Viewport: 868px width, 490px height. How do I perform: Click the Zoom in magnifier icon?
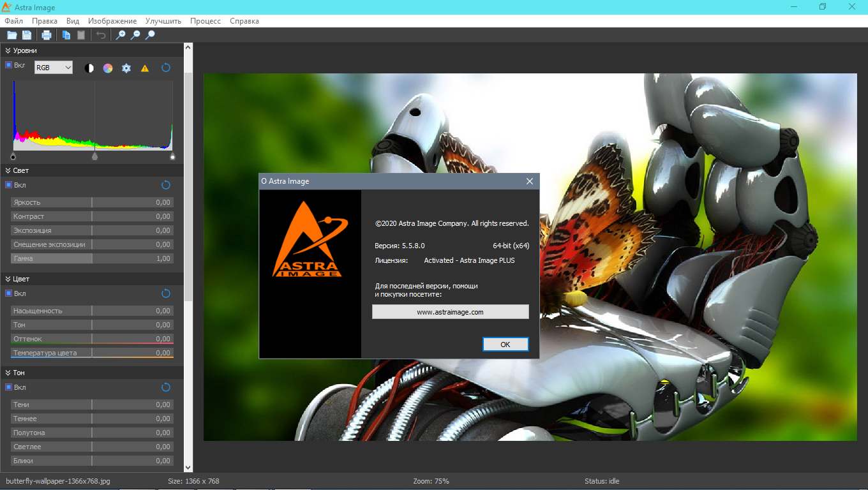pos(121,35)
